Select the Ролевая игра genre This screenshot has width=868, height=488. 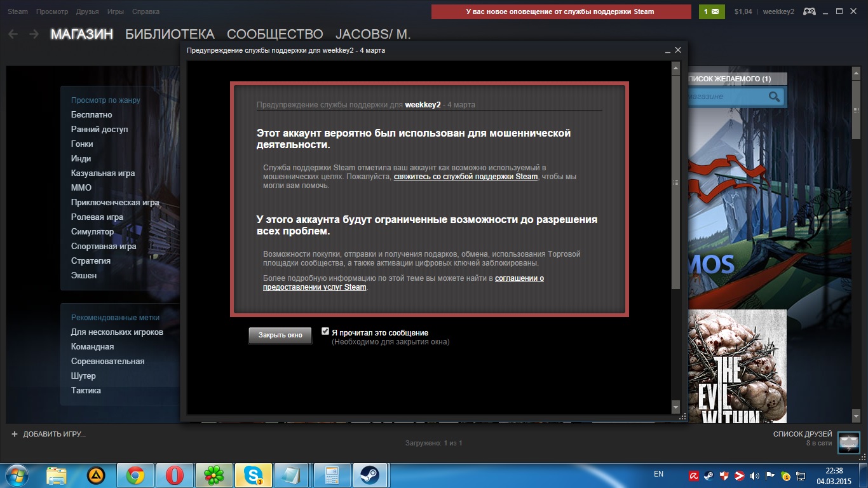pyautogui.click(x=97, y=217)
